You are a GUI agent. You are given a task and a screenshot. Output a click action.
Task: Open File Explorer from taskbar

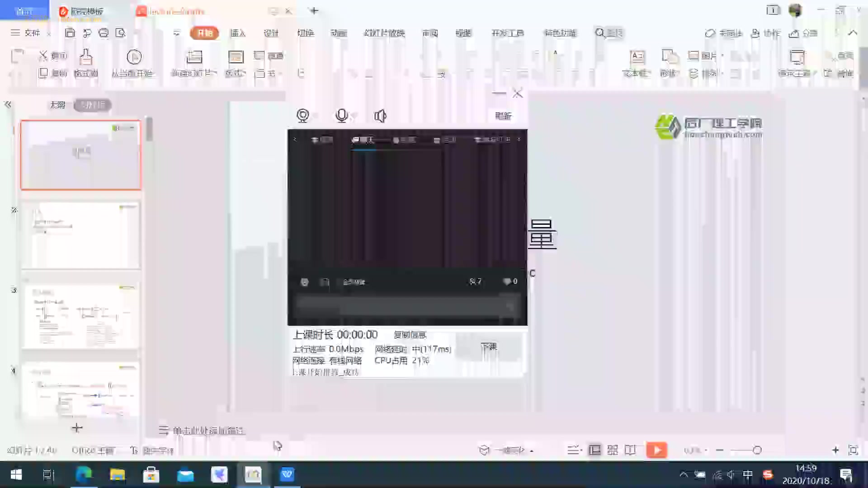[x=118, y=474]
